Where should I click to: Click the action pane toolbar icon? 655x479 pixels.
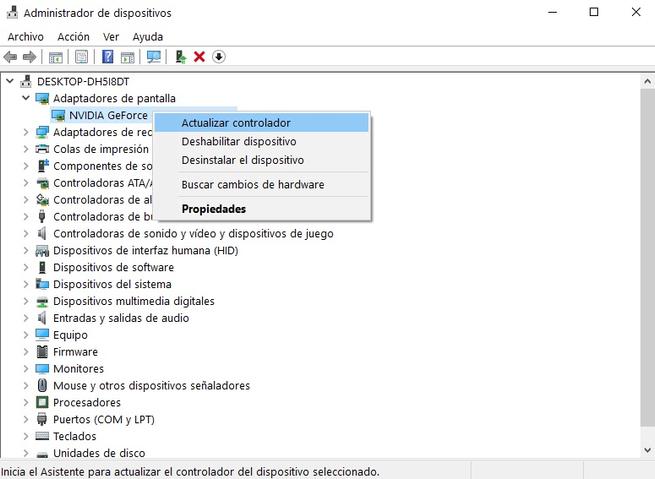[x=127, y=57]
